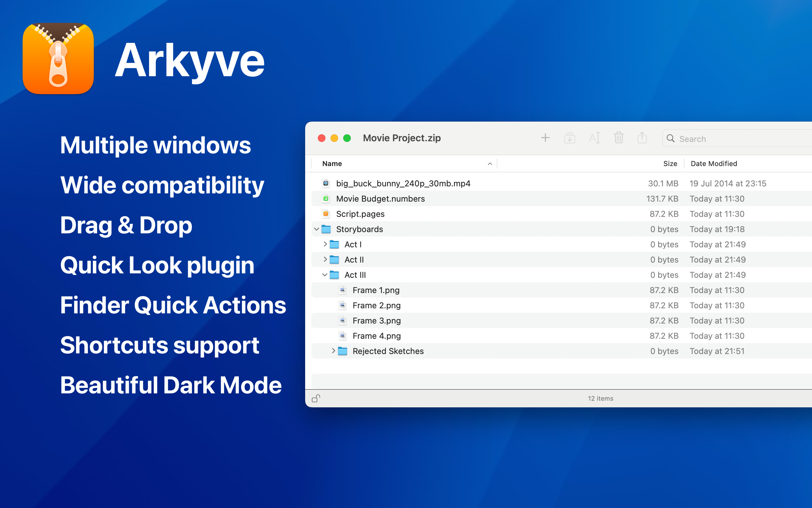
Task: Select the Act III row name
Action: (355, 275)
